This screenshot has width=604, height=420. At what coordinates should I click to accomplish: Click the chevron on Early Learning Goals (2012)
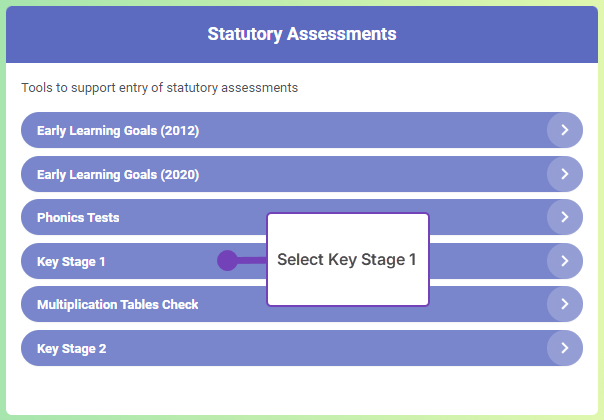[565, 130]
